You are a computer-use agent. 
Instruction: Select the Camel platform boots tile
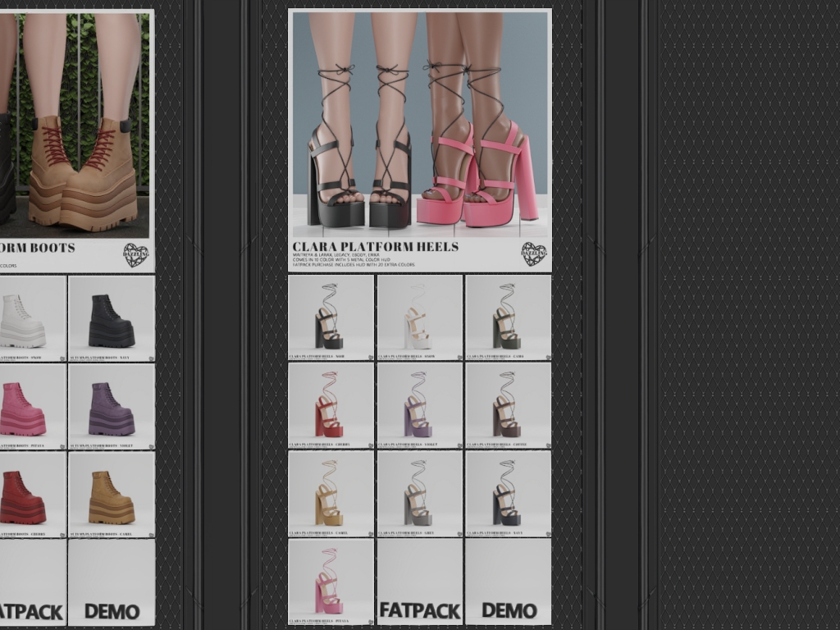(112, 494)
